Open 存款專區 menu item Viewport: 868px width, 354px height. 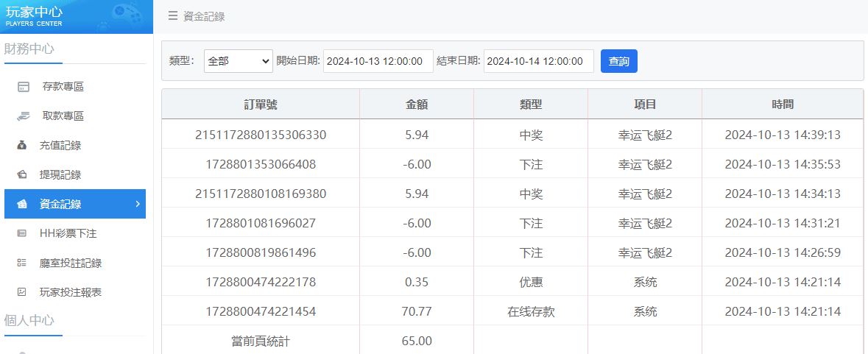point(63,87)
